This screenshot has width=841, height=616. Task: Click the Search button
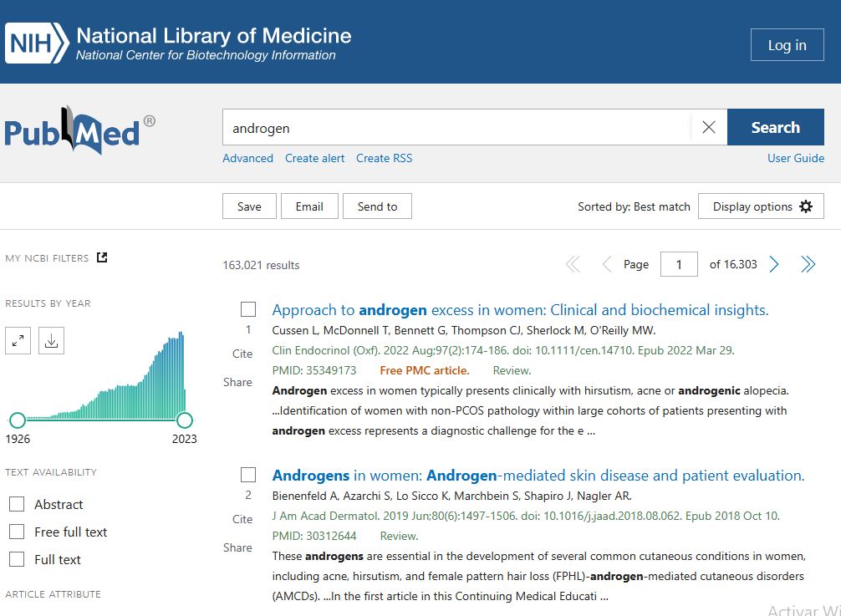[x=775, y=127]
